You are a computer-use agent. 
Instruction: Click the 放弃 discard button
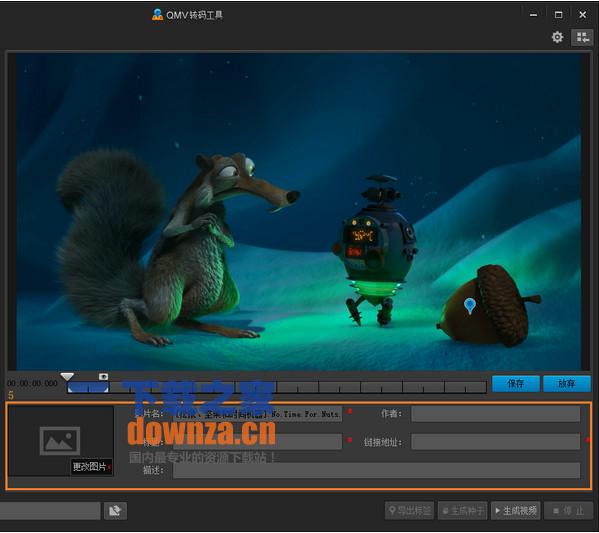(x=567, y=383)
